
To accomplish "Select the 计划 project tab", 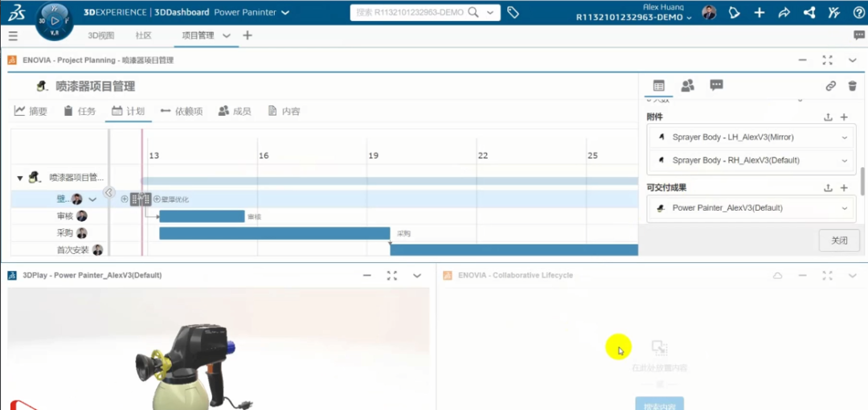I will click(128, 111).
